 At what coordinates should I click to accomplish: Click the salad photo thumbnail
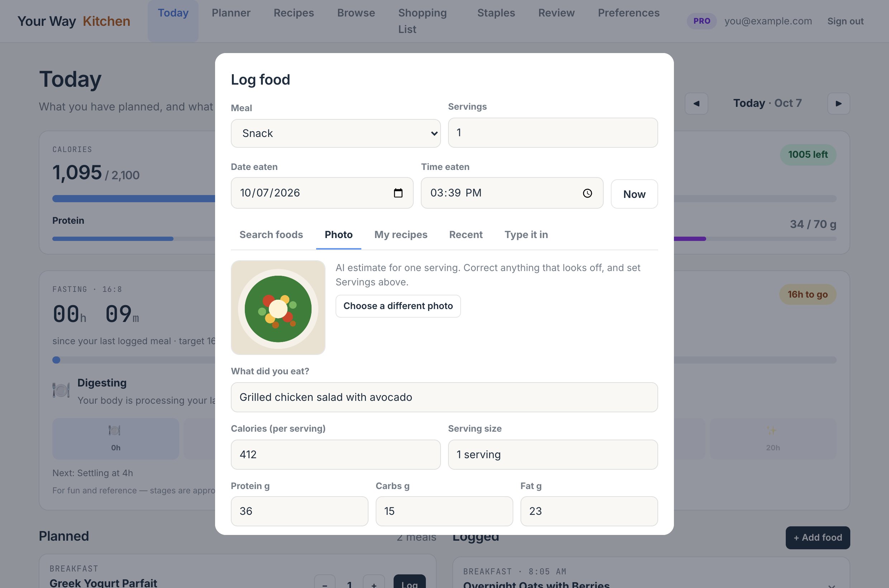(278, 308)
